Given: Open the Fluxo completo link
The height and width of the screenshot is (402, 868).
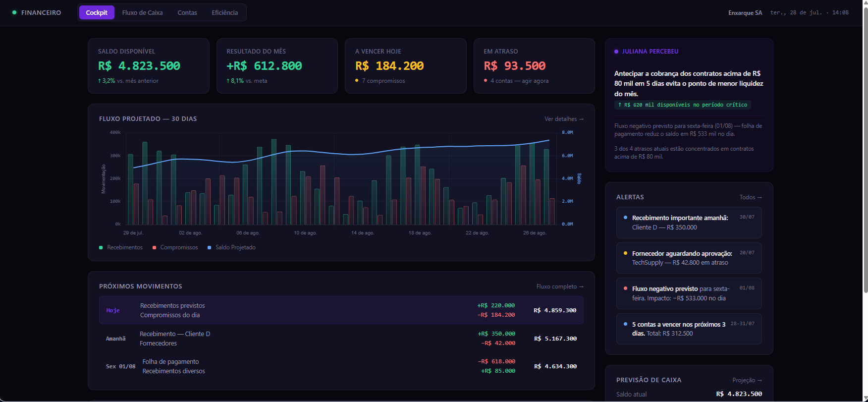Looking at the screenshot, I should tap(560, 287).
